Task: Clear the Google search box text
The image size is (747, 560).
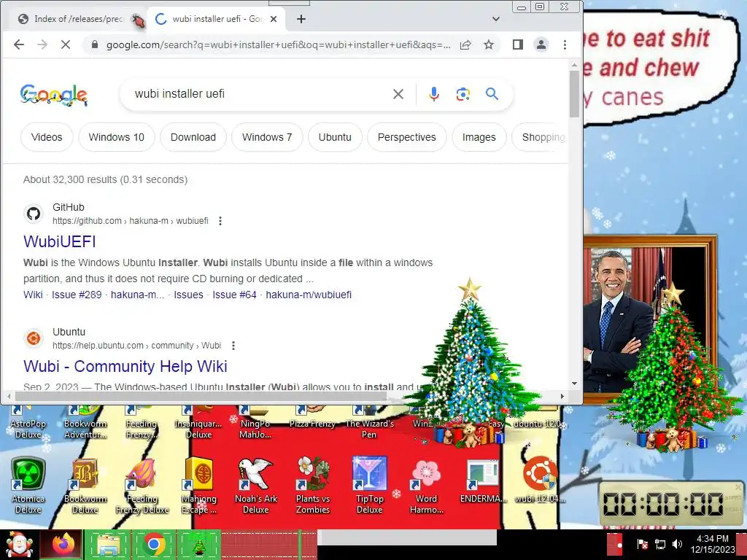Action: click(x=398, y=94)
